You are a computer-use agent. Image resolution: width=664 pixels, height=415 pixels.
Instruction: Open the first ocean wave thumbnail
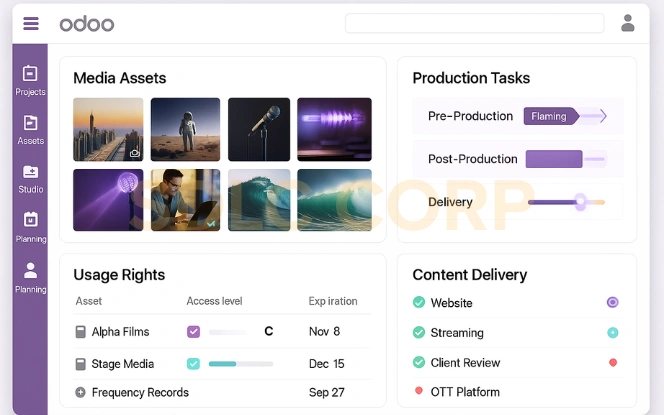259,200
